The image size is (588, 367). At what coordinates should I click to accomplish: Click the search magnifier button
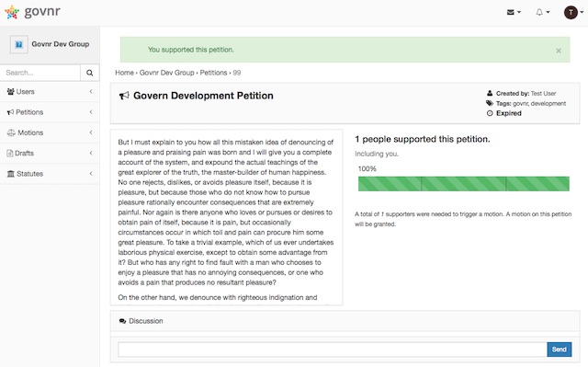tap(90, 73)
